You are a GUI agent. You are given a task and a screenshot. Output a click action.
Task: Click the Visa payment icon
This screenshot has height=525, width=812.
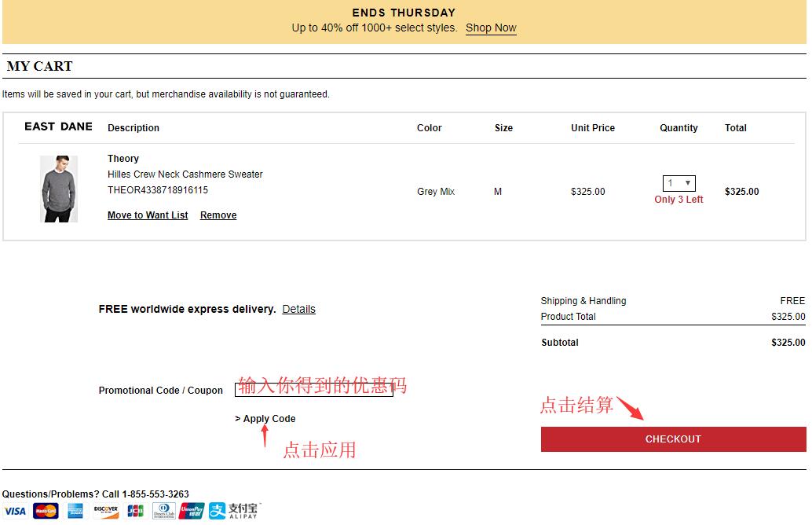(x=15, y=511)
